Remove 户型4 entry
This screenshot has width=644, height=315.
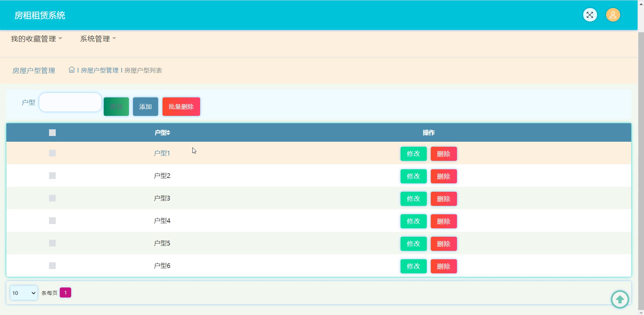pyautogui.click(x=444, y=221)
